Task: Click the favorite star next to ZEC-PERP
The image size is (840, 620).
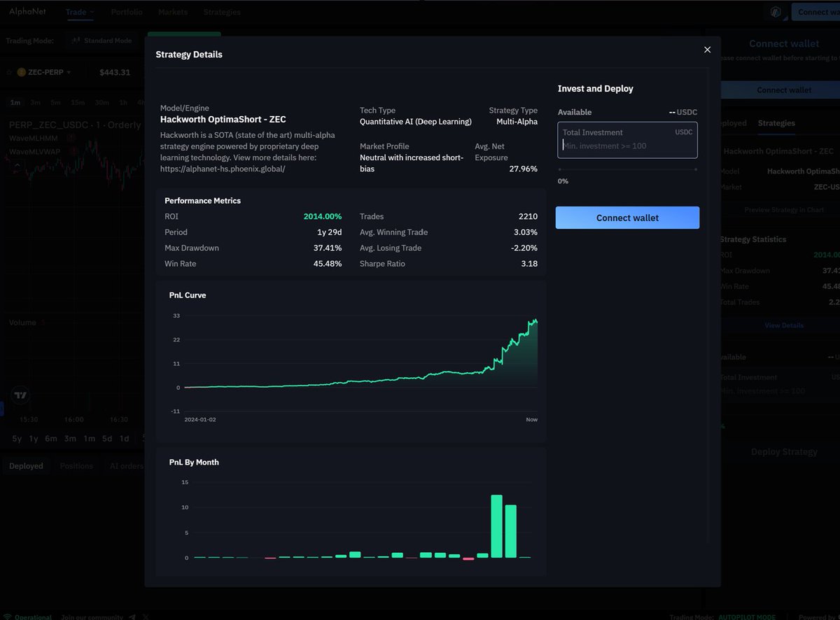Action: click(x=8, y=72)
